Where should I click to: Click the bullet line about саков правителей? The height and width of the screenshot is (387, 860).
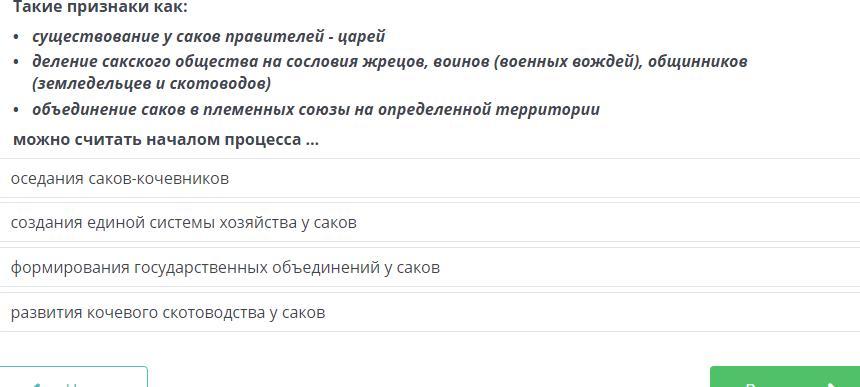click(208, 37)
